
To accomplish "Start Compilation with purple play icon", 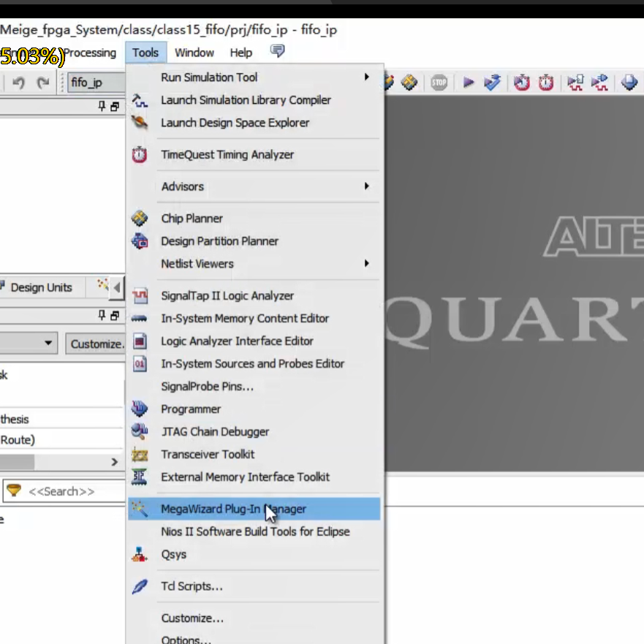I will tap(469, 83).
